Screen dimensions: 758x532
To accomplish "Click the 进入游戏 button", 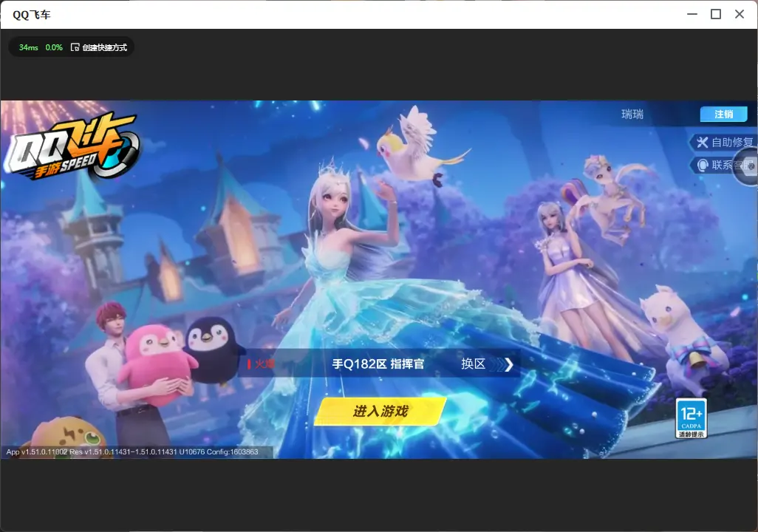I will (x=380, y=411).
